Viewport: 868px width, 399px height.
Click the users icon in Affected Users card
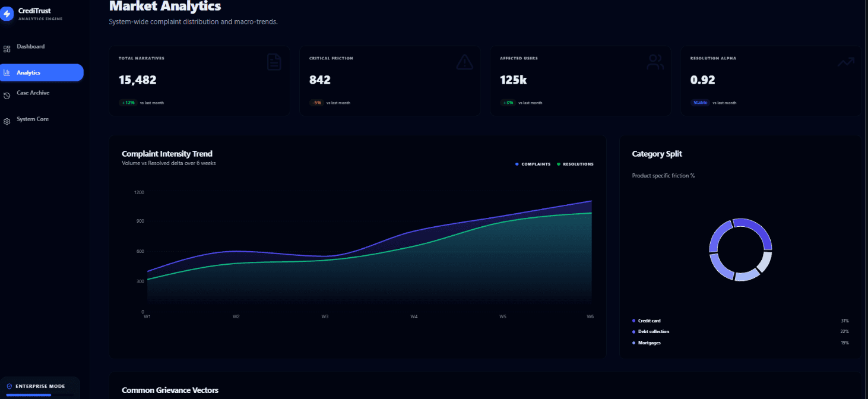(x=655, y=62)
